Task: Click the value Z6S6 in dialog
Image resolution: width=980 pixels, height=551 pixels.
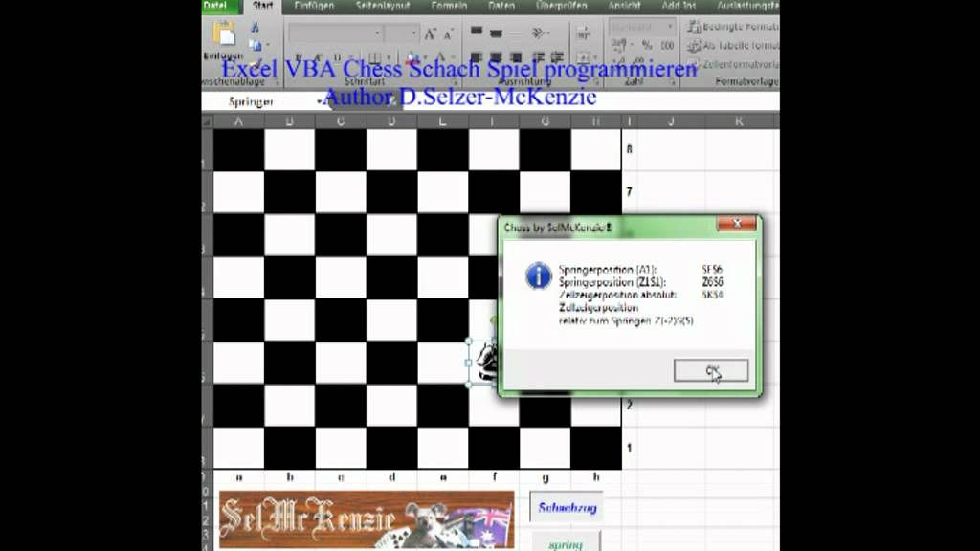Action: 712,282
